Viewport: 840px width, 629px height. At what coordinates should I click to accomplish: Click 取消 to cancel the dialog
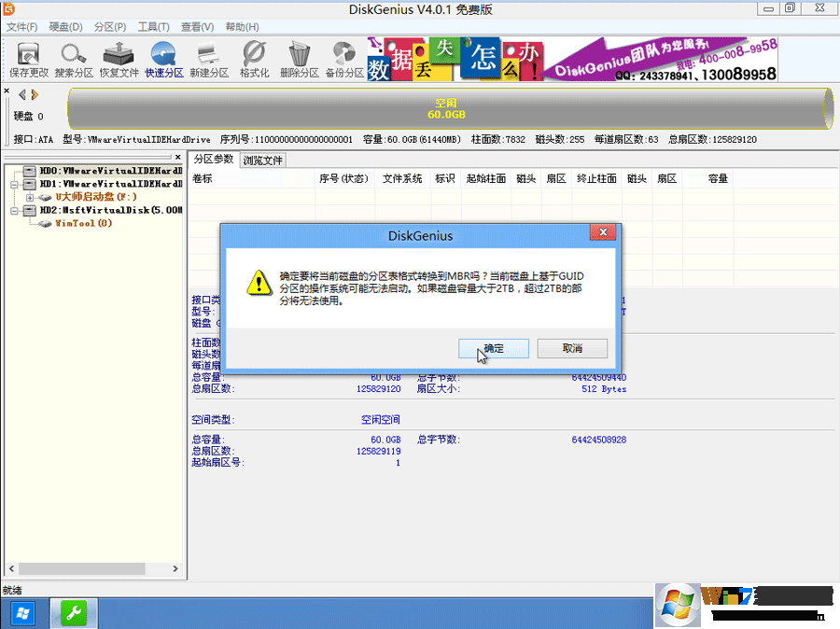[572, 347]
